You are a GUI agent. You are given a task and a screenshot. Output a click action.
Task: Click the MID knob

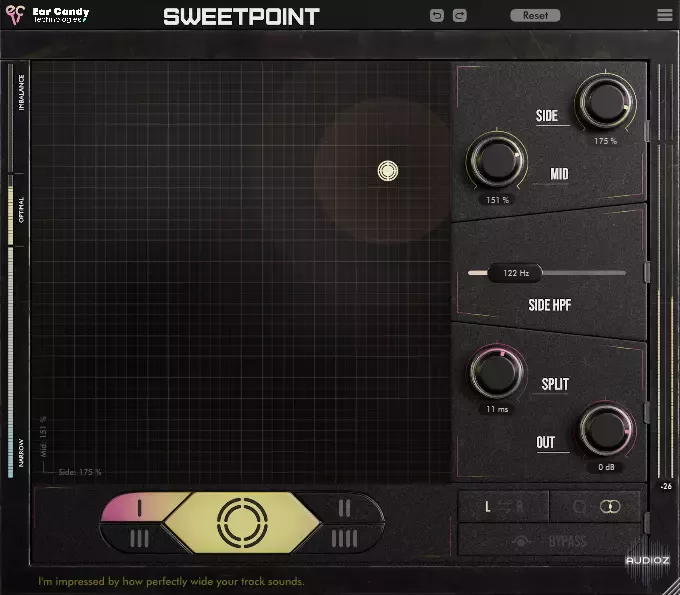[497, 160]
